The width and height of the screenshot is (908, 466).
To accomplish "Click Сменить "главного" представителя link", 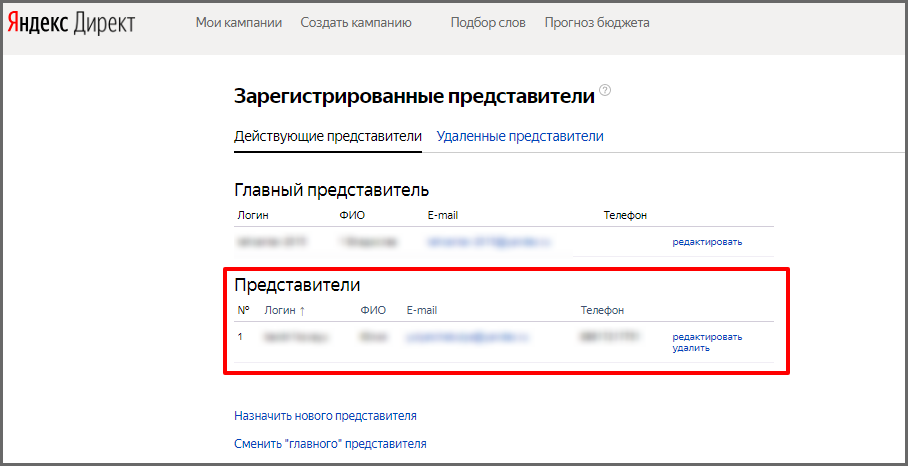I will (330, 444).
